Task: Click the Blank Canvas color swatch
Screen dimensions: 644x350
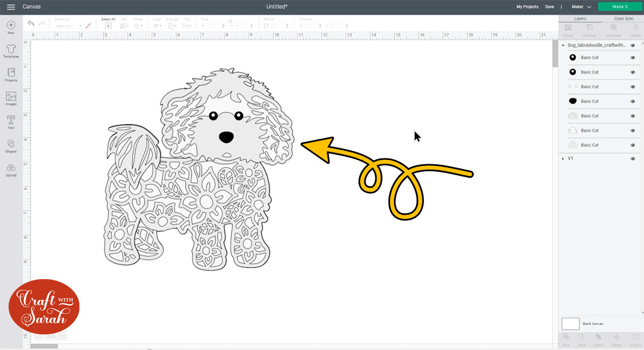Action: [x=570, y=324]
